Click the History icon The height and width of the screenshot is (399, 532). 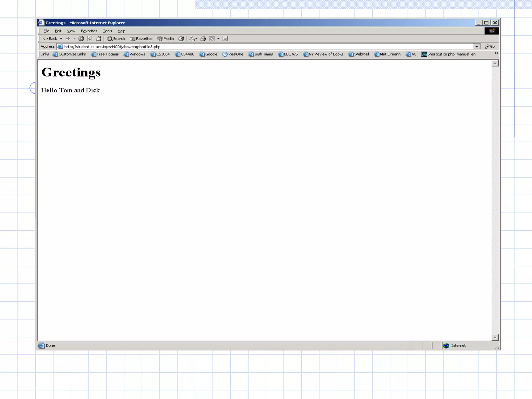pos(181,39)
